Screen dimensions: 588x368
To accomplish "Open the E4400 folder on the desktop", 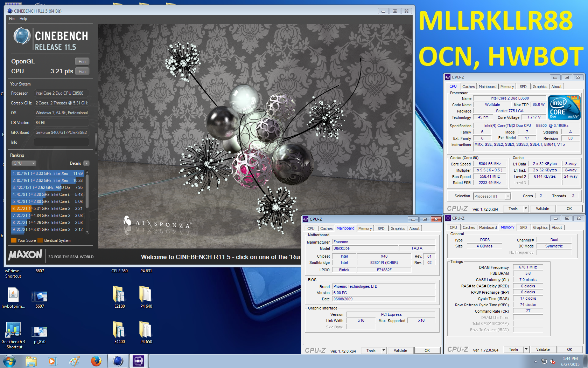I will point(119,332).
